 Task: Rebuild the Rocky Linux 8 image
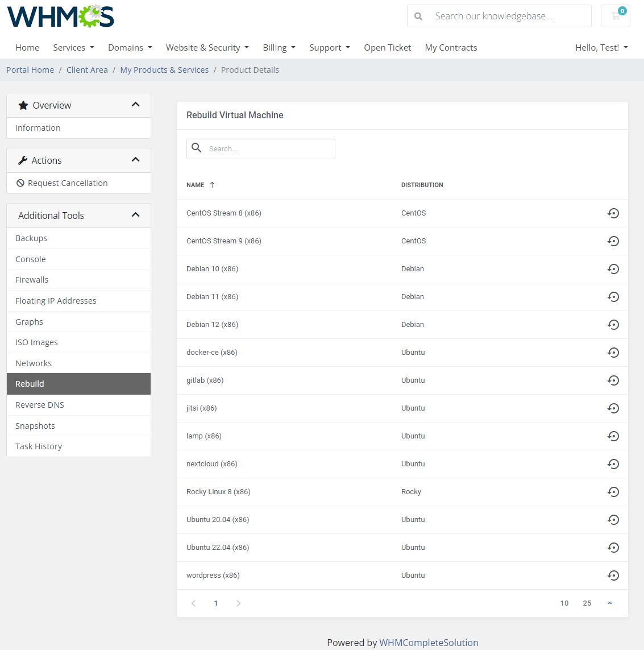coord(613,491)
